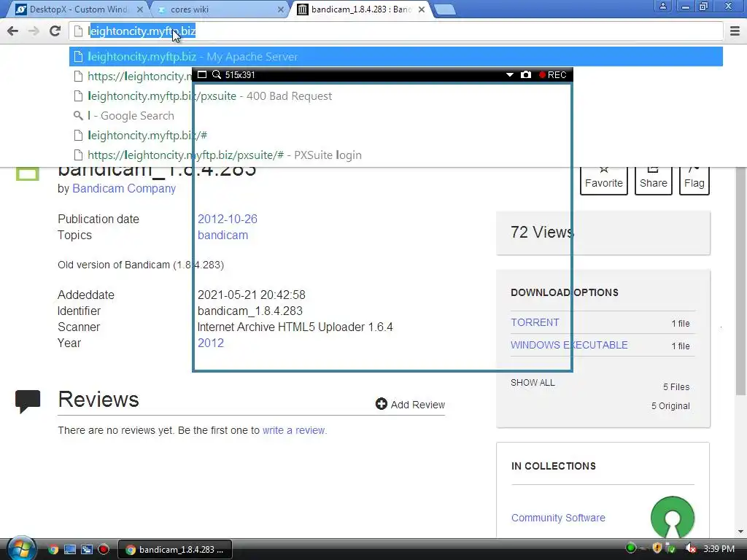The height and width of the screenshot is (560, 747).
Task: Take a screenshot with Bandicam camera icon
Action: 525,75
